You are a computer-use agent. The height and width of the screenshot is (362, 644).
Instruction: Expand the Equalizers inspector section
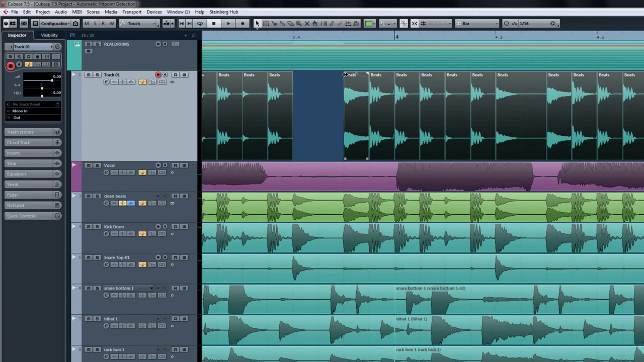[33, 174]
